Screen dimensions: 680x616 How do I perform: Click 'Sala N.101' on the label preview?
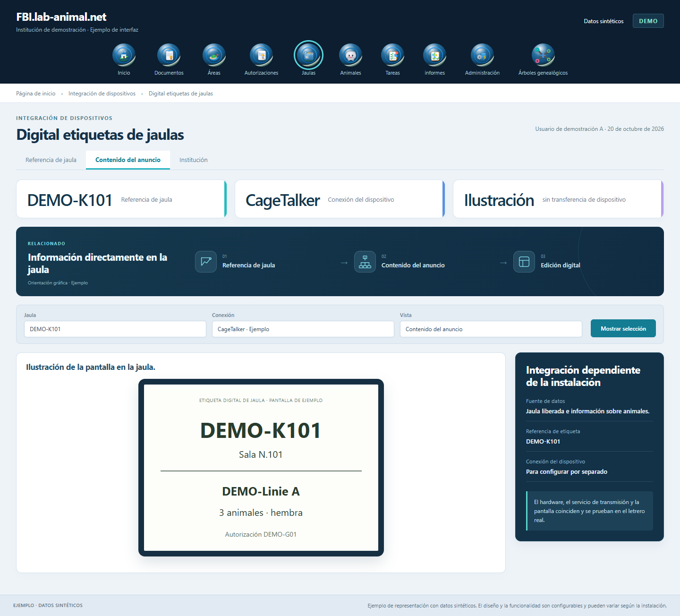click(x=261, y=454)
